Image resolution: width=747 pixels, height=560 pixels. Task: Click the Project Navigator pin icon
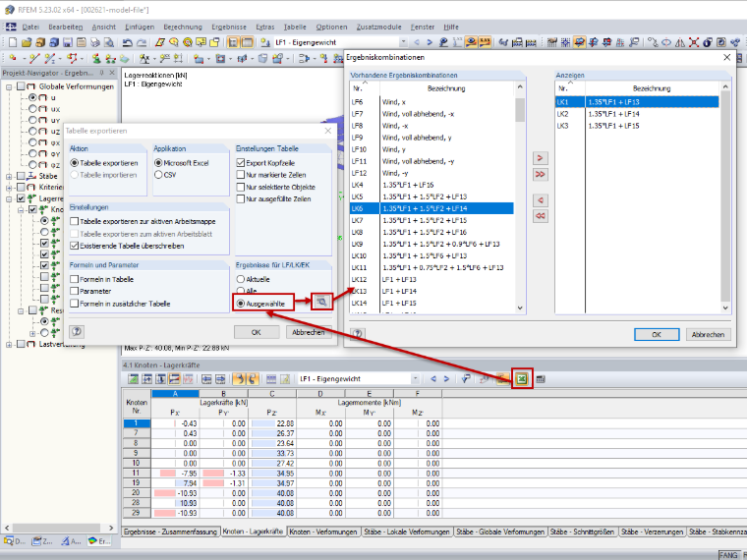tap(101, 73)
